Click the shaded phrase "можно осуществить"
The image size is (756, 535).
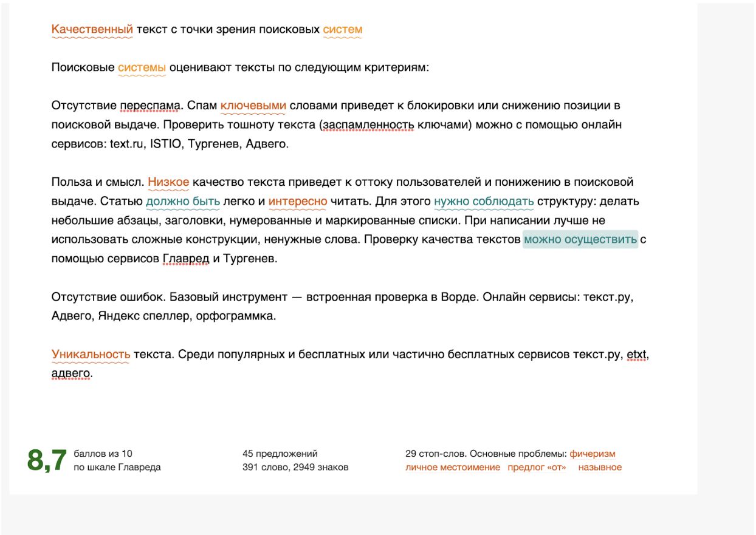tap(580, 239)
